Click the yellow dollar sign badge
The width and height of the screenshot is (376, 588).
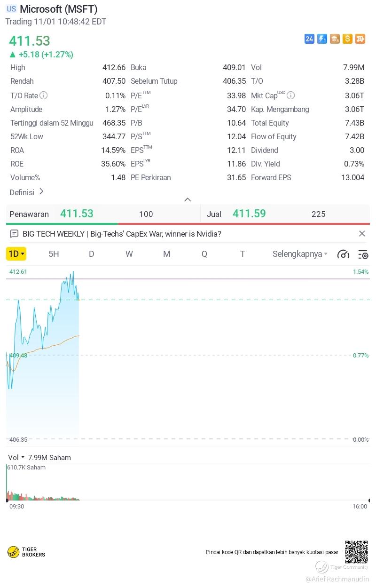[347, 39]
